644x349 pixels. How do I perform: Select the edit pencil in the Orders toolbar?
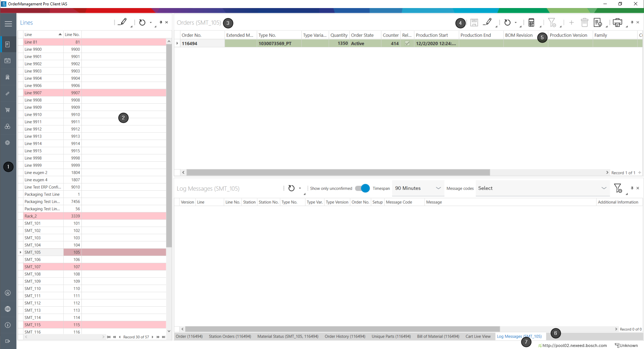pos(487,22)
